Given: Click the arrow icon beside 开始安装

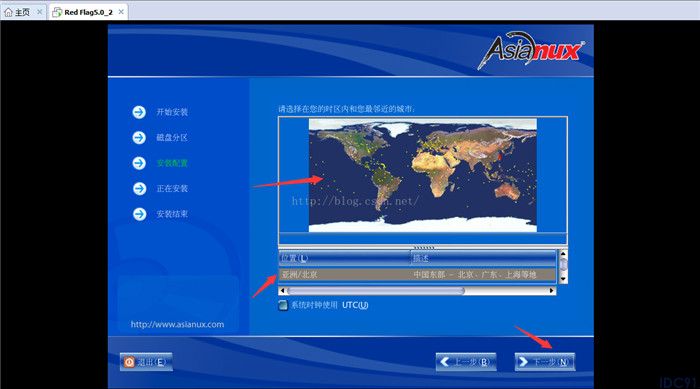Looking at the screenshot, I should pyautogui.click(x=139, y=112).
